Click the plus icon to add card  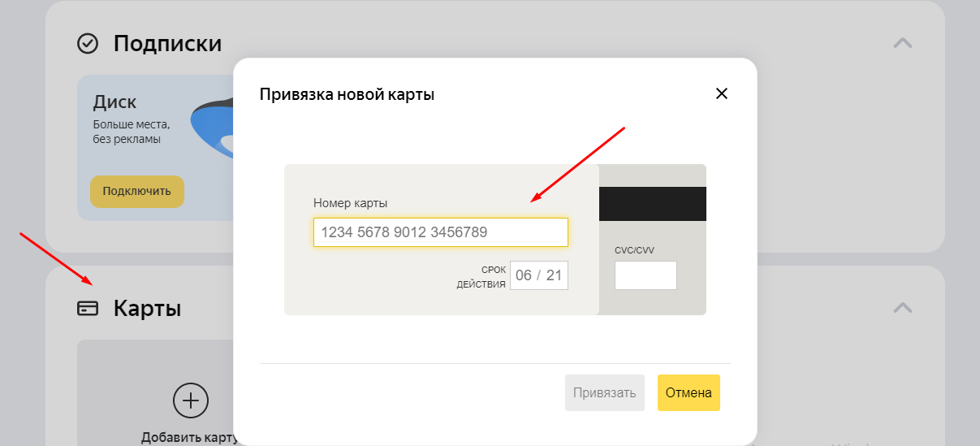[191, 401]
